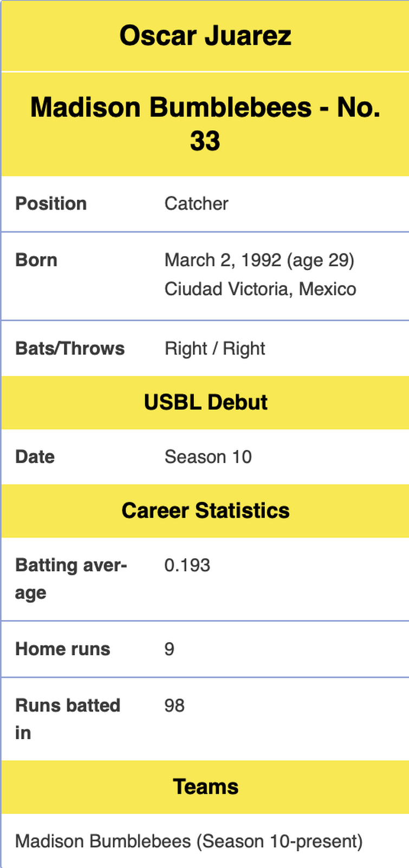Click the Bats/Throws row label
Screen dimensions: 409x868
pyautogui.click(x=70, y=348)
